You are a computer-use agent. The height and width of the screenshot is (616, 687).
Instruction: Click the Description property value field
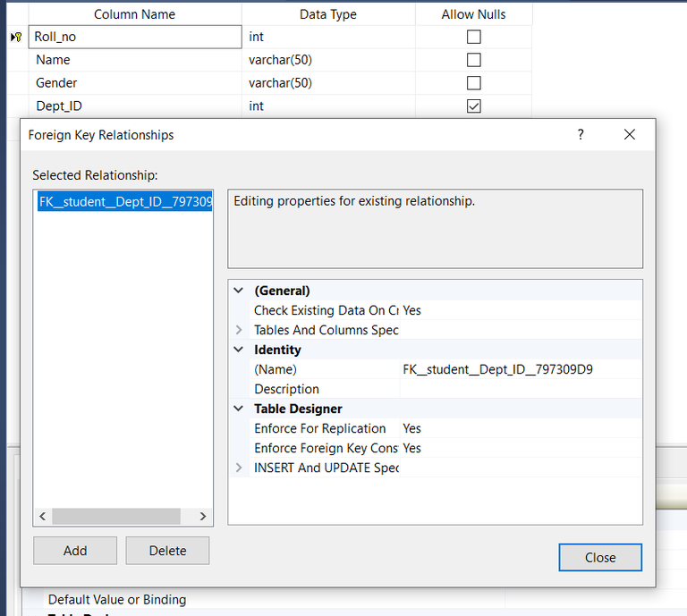click(x=519, y=389)
